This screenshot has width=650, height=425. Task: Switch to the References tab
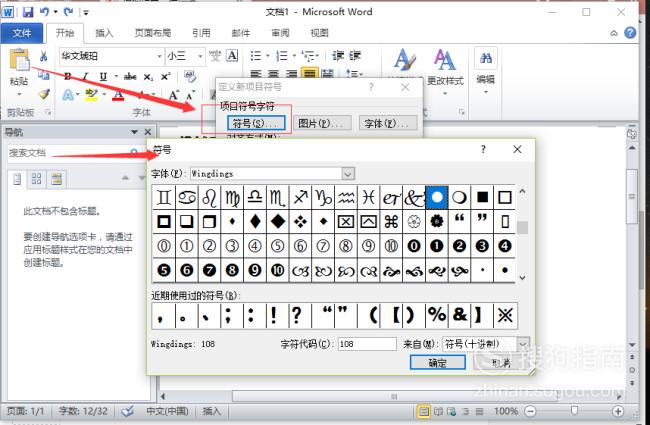[x=201, y=33]
